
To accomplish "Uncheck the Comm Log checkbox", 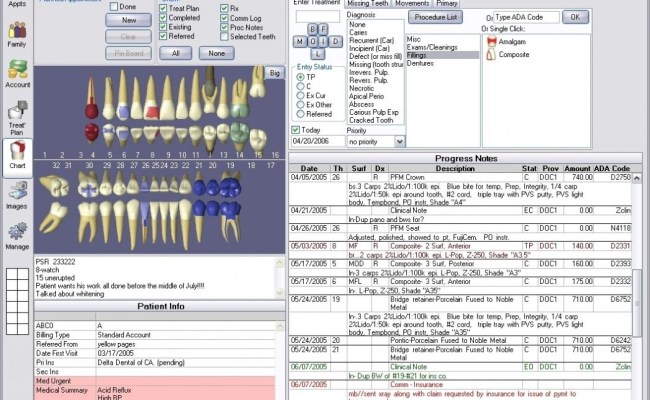I will point(224,18).
